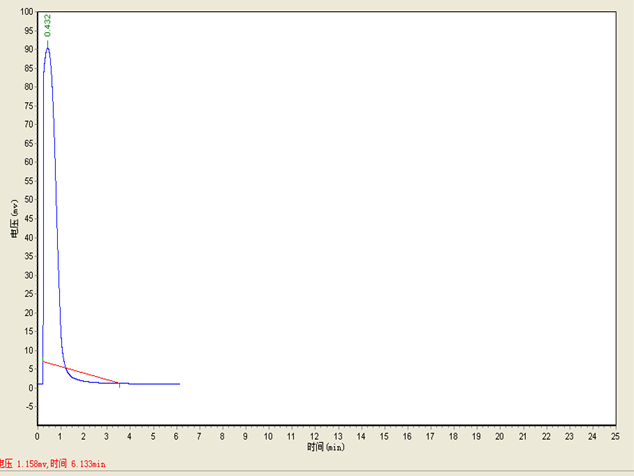This screenshot has width=634, height=476.
Task: Select the 0 tick on the time axis
Action: (37, 437)
